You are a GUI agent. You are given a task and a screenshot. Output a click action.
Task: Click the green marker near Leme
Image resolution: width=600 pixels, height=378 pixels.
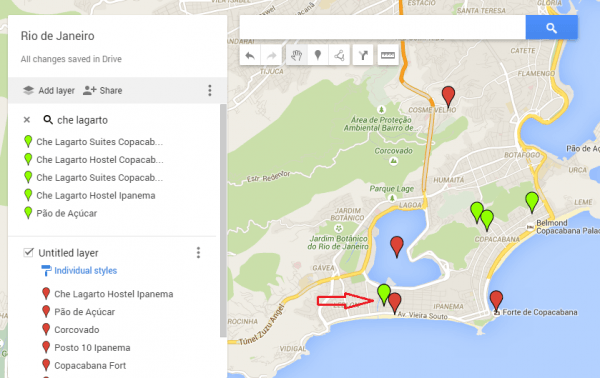[x=532, y=202]
